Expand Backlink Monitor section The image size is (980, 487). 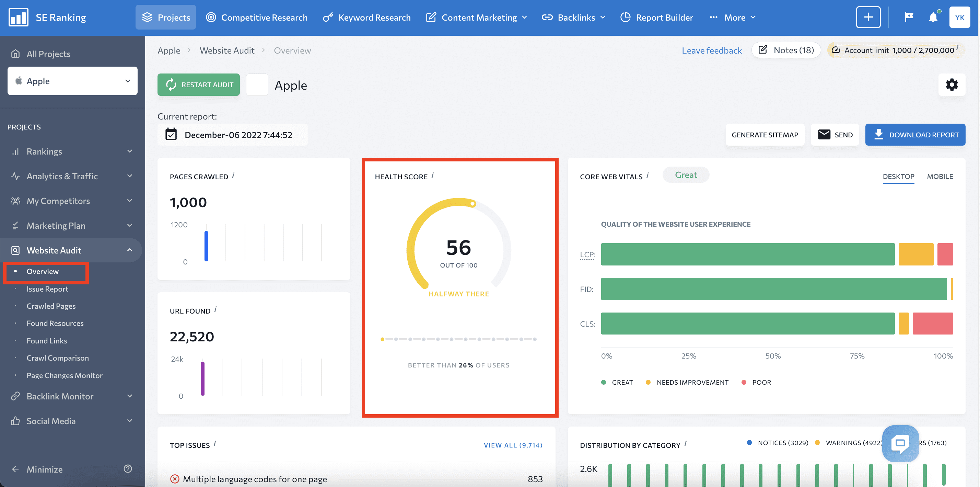[x=130, y=396]
